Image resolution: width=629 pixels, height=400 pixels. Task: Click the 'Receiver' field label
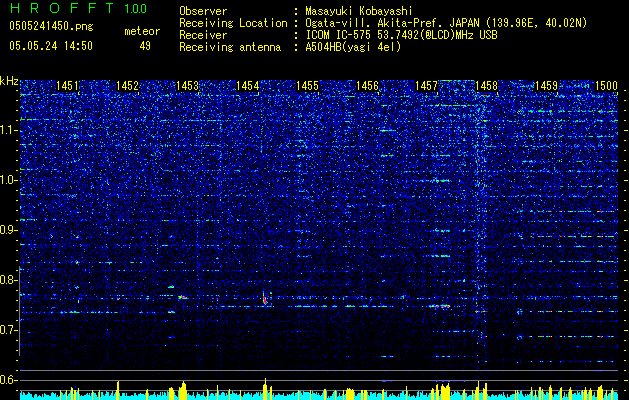(x=203, y=35)
